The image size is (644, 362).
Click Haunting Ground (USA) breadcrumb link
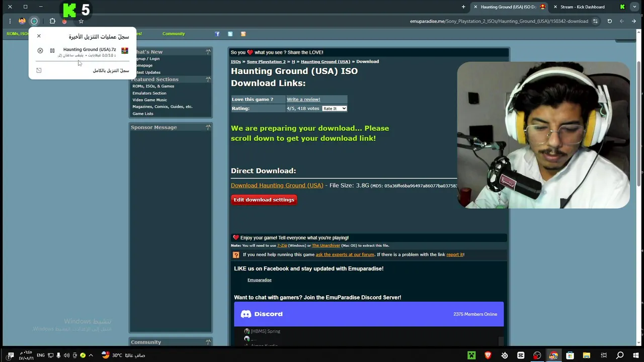[325, 61]
